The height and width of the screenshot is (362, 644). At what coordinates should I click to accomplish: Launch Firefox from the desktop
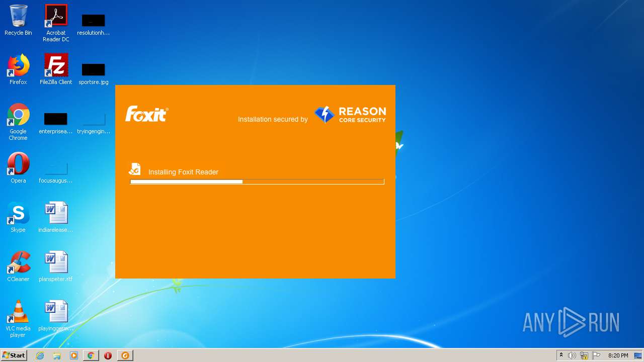coord(18,69)
